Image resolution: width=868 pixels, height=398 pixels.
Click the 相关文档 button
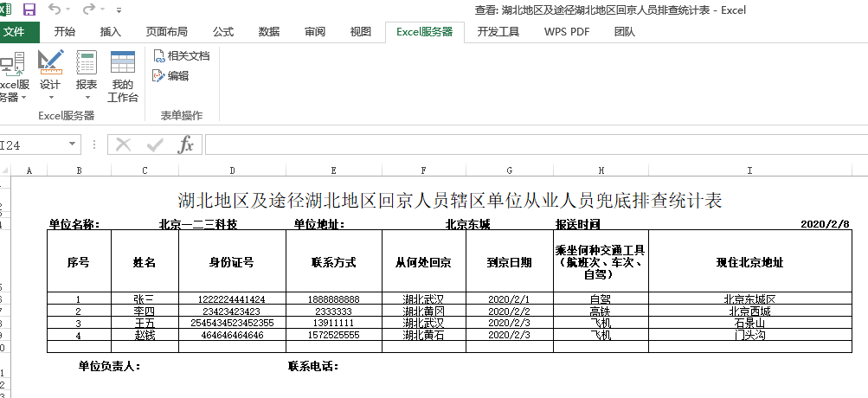pyautogui.click(x=182, y=56)
